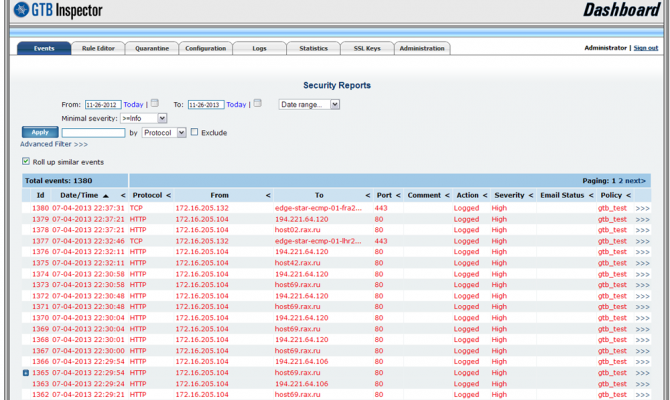Open the Administration tab
This screenshot has height=400, width=670.
click(422, 48)
